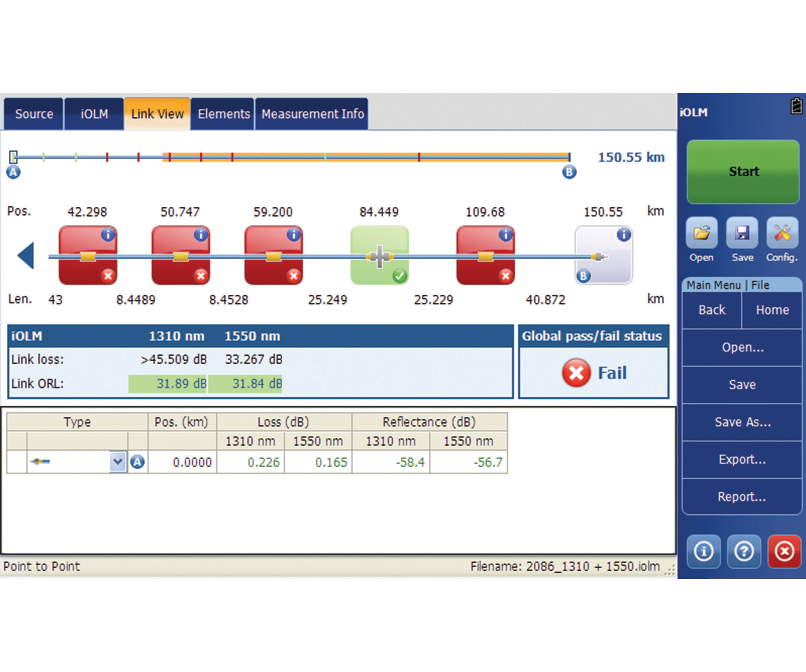Switch to the Source tab
The width and height of the screenshot is (806, 672).
tap(34, 114)
